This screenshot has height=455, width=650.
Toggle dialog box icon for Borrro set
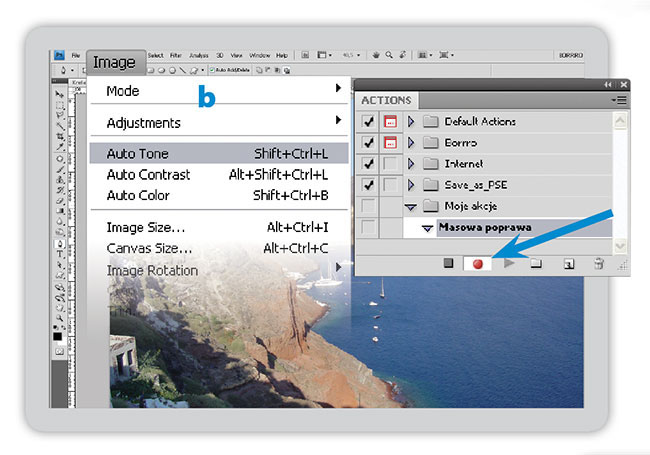click(x=391, y=142)
